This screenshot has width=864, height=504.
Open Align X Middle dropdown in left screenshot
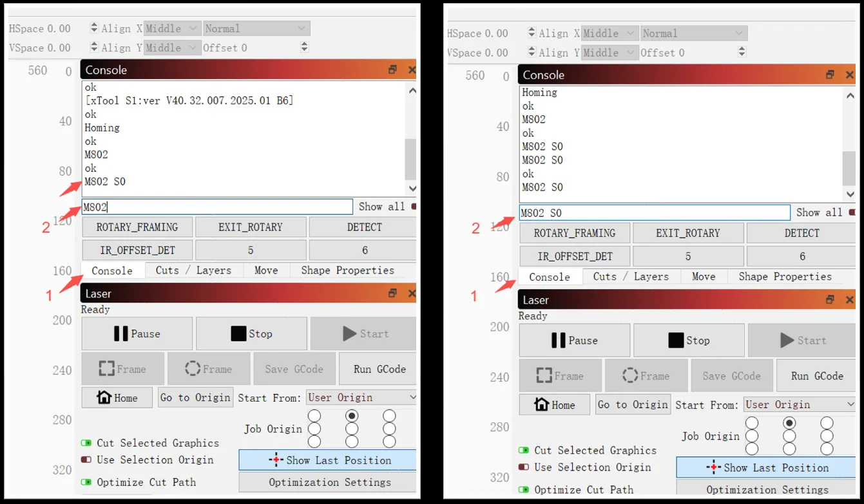[x=173, y=28]
